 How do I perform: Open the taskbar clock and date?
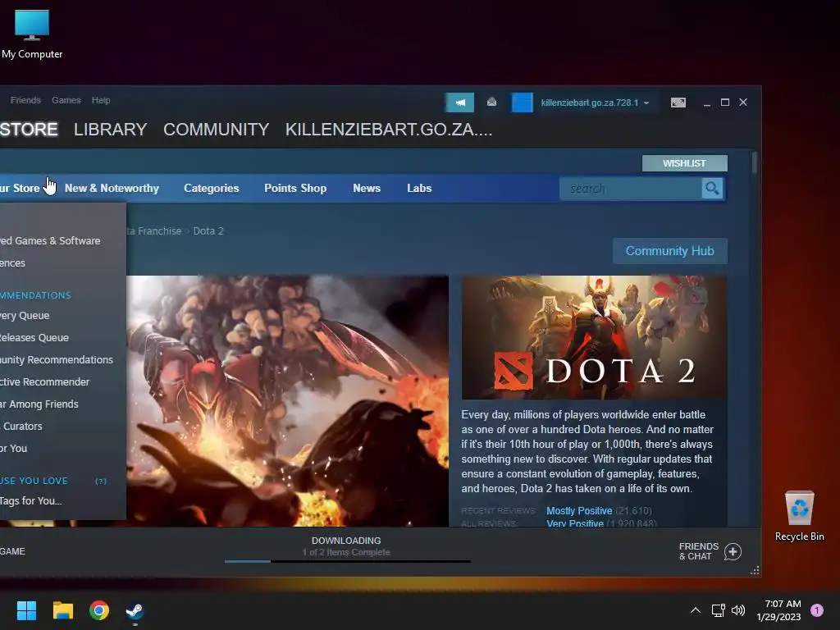click(778, 610)
